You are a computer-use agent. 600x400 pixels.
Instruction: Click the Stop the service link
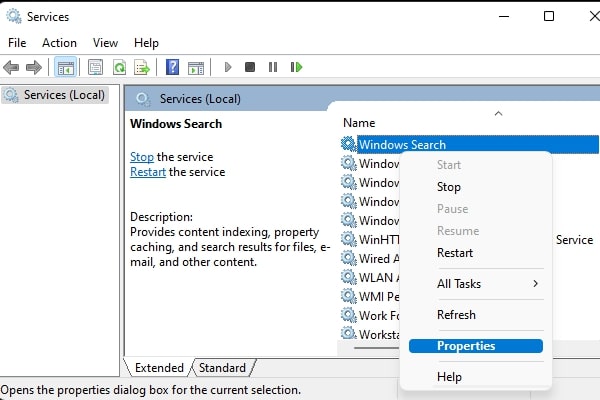pyautogui.click(x=142, y=157)
